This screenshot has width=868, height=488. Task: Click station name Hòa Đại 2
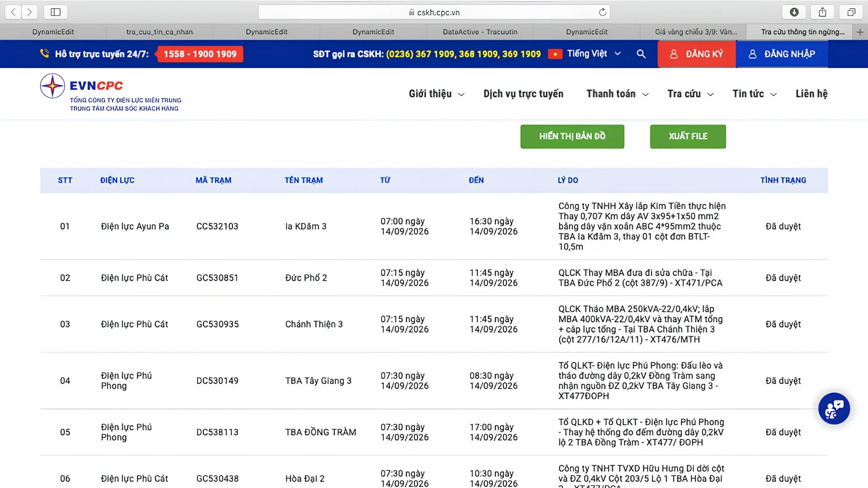(x=305, y=479)
